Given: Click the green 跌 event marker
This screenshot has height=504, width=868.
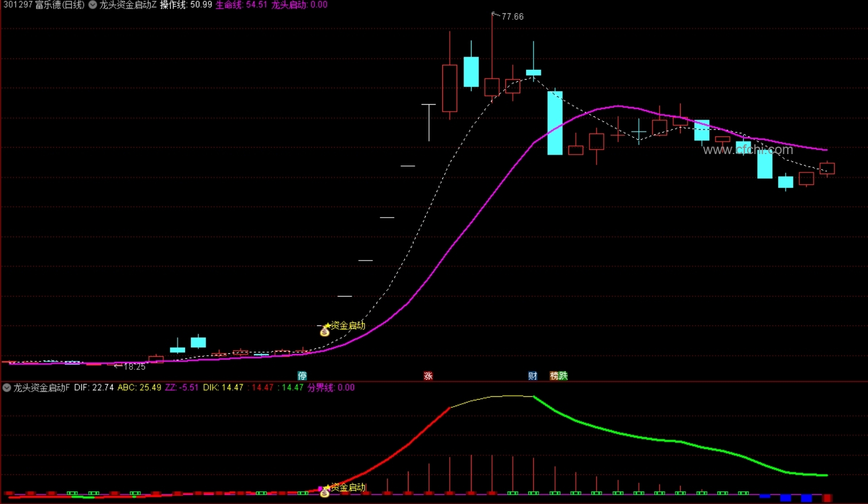Looking at the screenshot, I should pyautogui.click(x=563, y=376).
